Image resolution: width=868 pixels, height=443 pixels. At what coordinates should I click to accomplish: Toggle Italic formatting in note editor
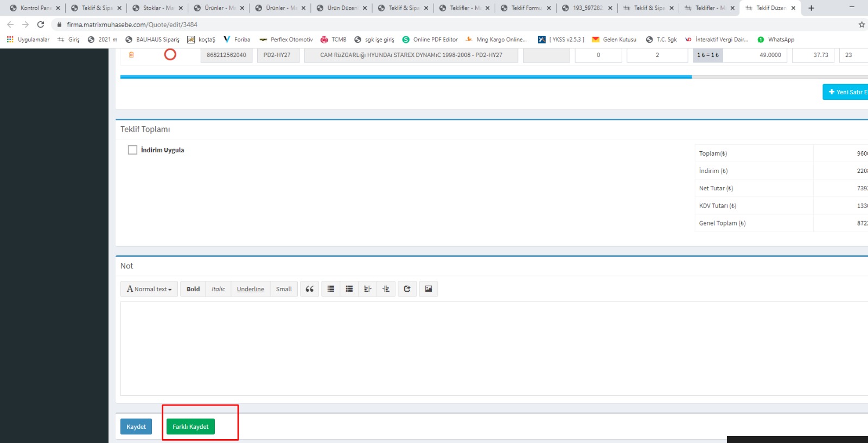click(218, 289)
